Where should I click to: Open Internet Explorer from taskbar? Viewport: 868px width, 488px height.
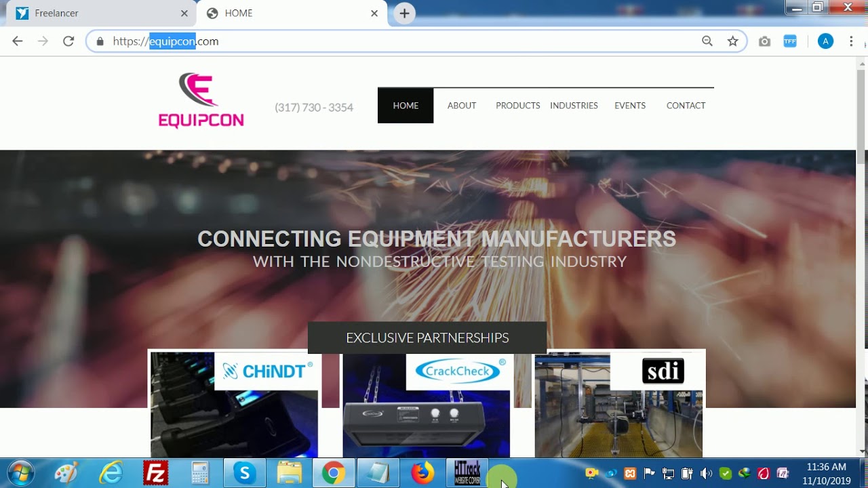point(111,473)
